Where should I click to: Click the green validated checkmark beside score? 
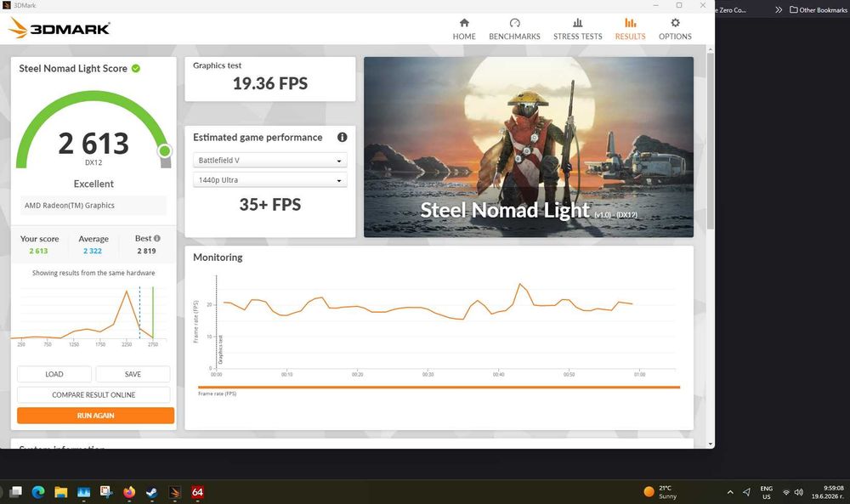[x=135, y=68]
